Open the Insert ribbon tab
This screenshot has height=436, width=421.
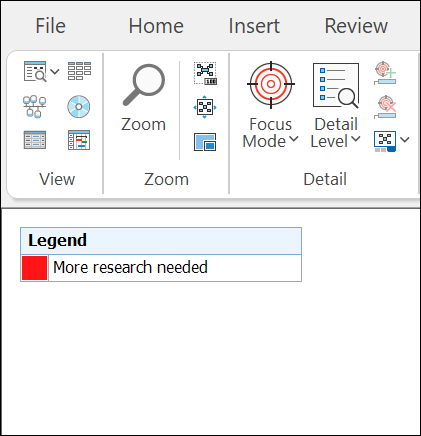254,26
